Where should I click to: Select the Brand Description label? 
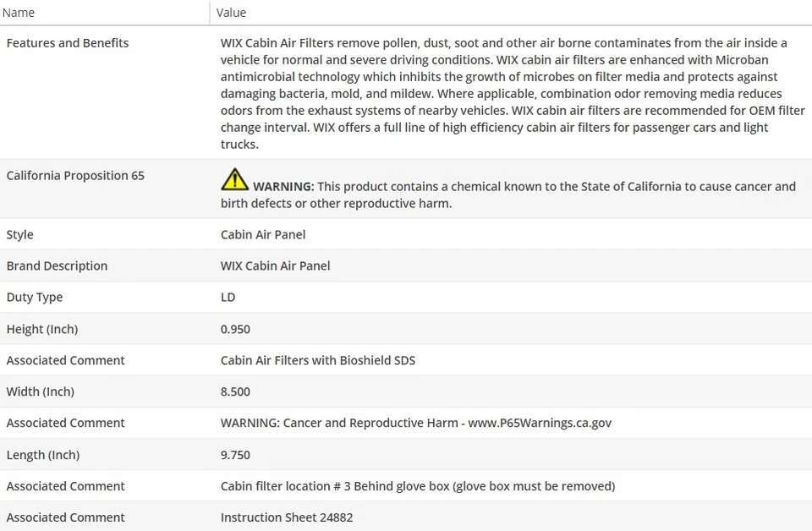click(x=57, y=265)
